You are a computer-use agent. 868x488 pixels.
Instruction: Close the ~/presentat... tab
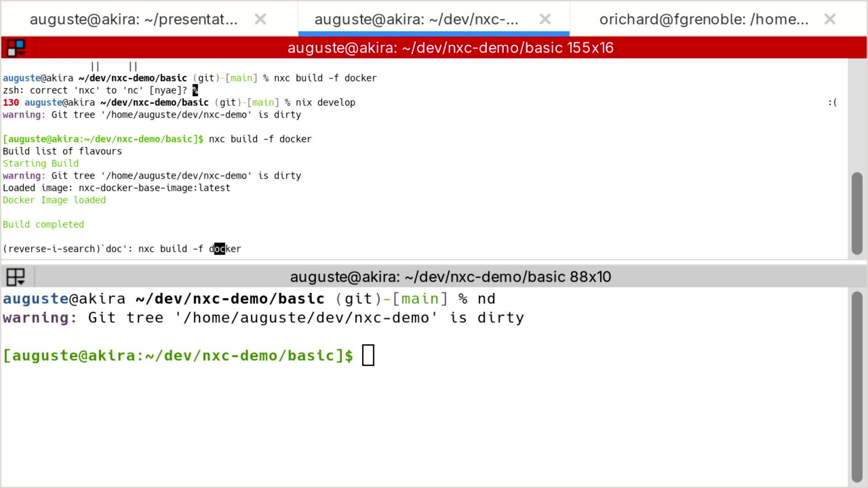260,19
